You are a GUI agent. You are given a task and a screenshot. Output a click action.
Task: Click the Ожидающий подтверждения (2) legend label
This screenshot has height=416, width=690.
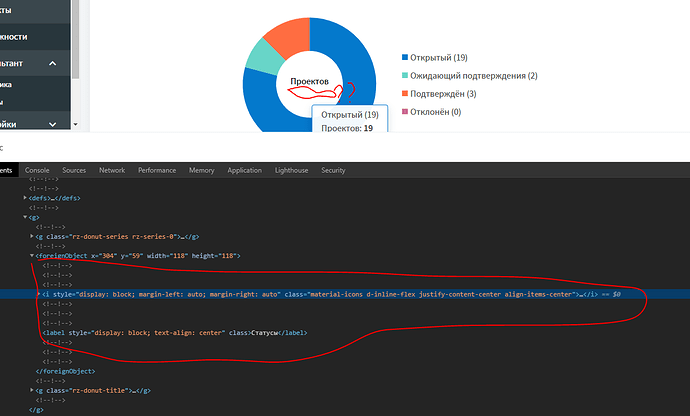coord(473,76)
